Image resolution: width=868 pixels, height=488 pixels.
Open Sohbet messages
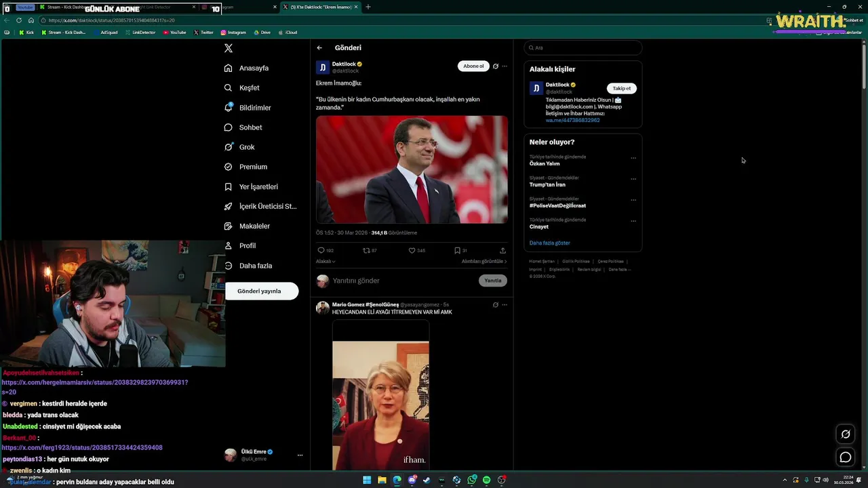point(243,127)
